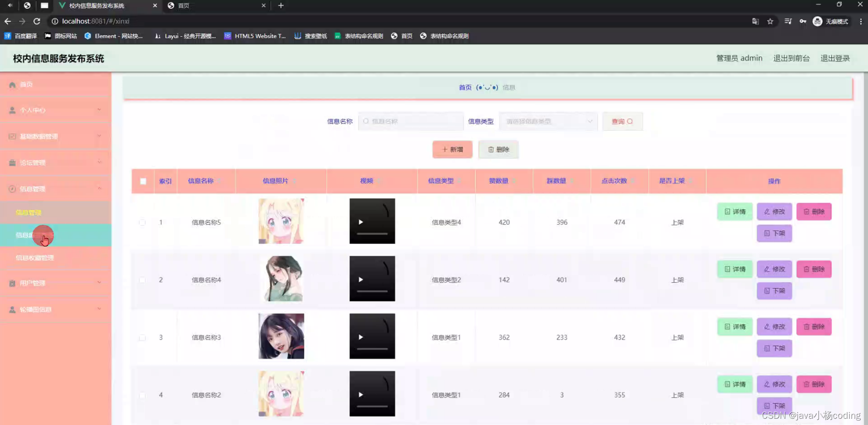Open the 图标网站 bookmark

pyautogui.click(x=61, y=36)
